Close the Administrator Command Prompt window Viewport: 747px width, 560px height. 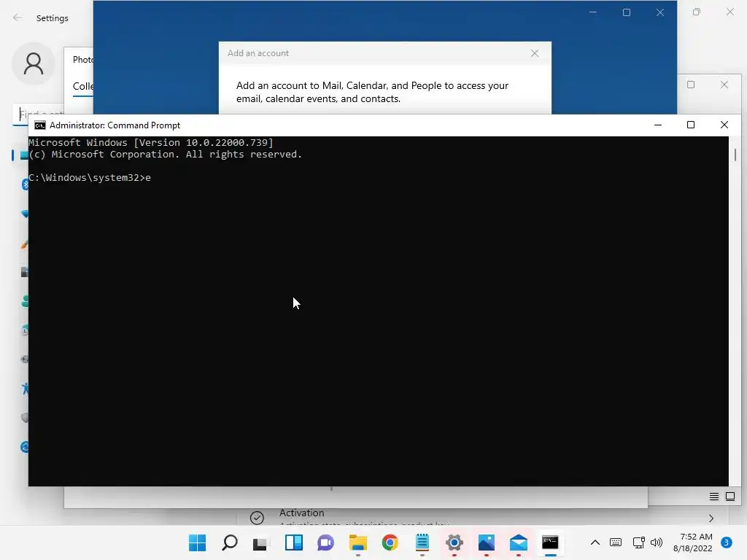pyautogui.click(x=724, y=125)
